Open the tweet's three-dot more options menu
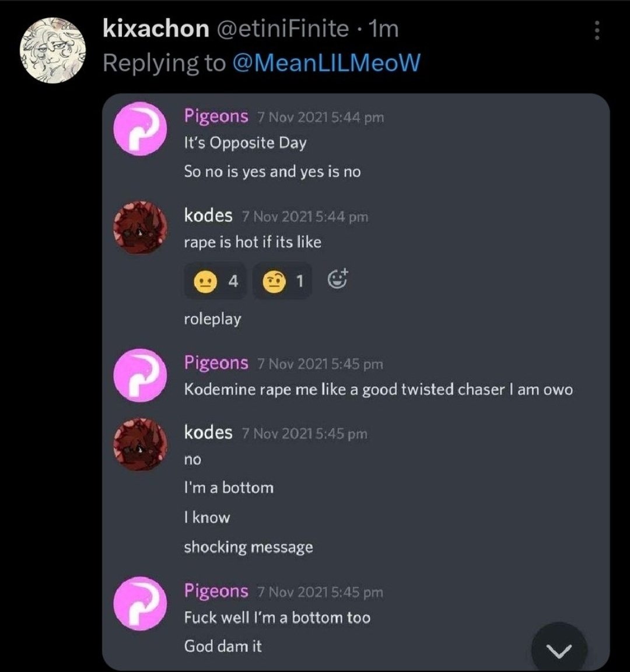 [596, 31]
